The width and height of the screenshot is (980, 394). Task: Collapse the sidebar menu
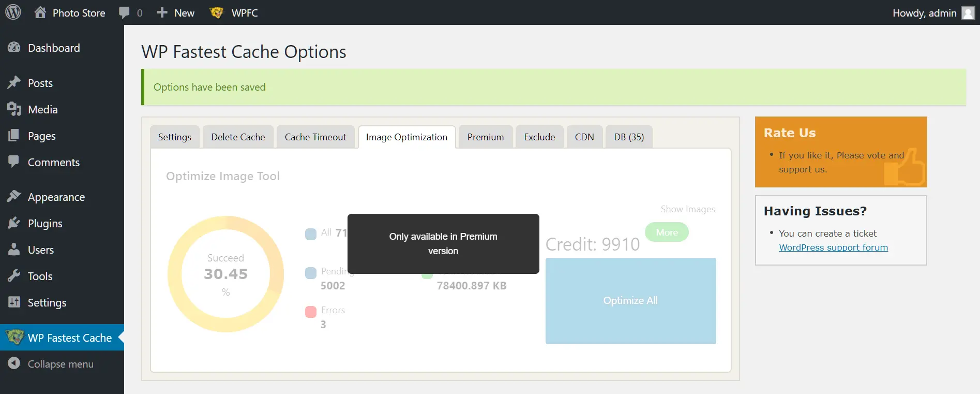[x=51, y=364]
